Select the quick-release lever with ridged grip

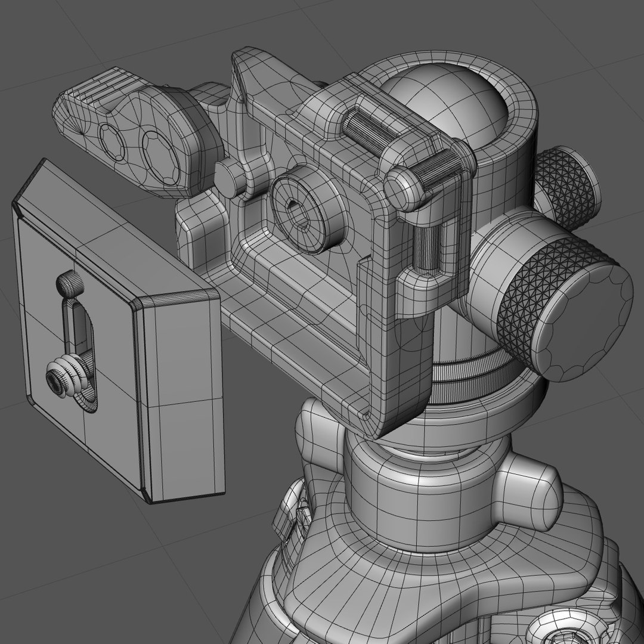click(138, 131)
